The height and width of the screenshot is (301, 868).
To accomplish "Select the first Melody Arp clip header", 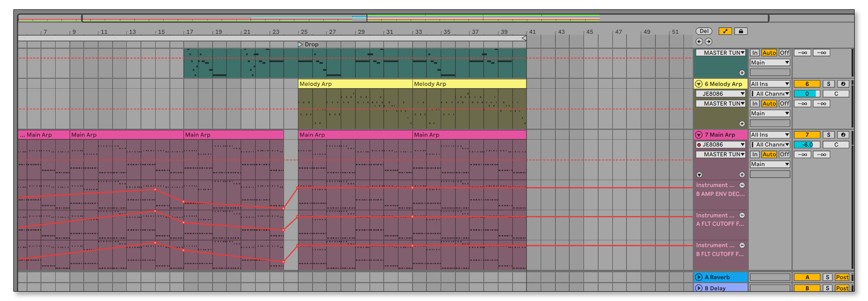I will click(x=355, y=84).
